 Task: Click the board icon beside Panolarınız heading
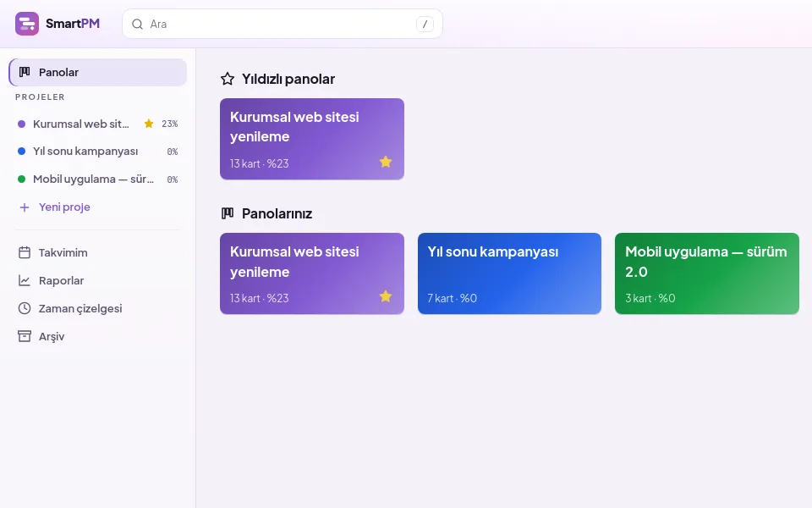pos(228,213)
